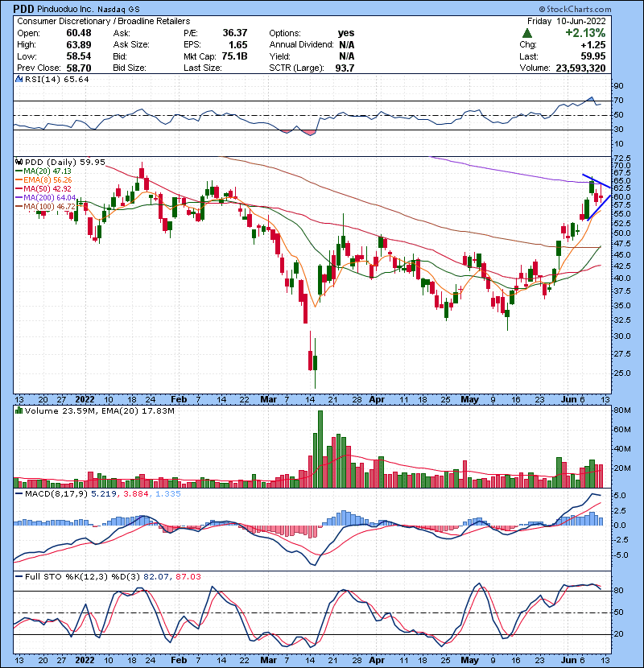Click the MA(100) 46.72 legend entry
Image resolution: width=644 pixels, height=668 pixels.
pos(49,207)
